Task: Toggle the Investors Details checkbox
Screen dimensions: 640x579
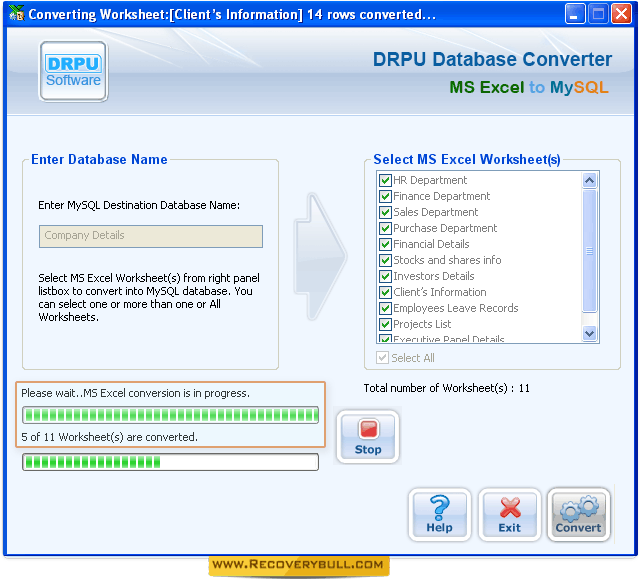Action: [385, 276]
